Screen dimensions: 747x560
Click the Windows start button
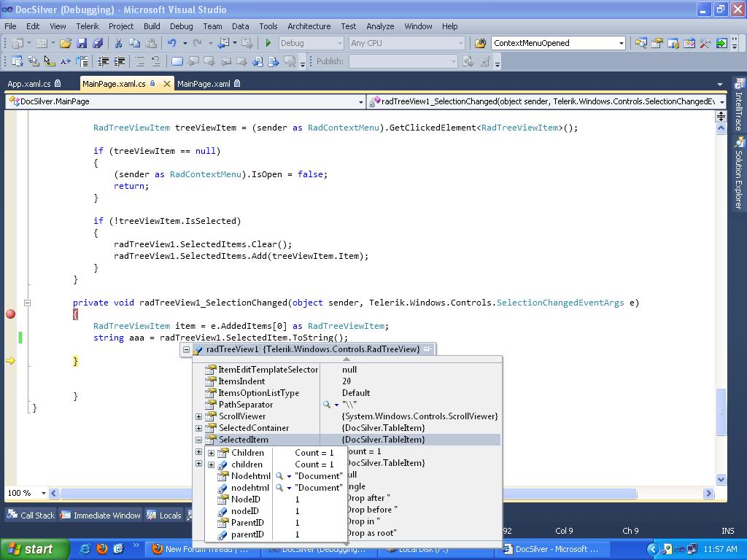(34, 549)
